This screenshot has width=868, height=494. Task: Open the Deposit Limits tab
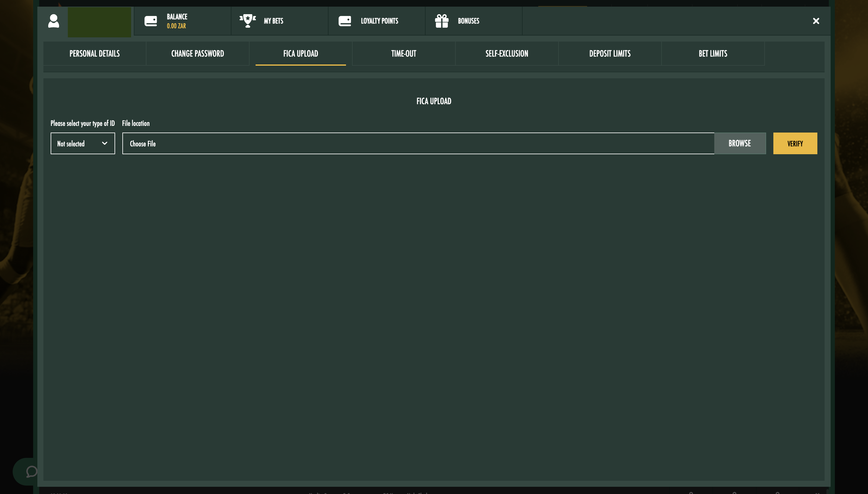coord(609,53)
